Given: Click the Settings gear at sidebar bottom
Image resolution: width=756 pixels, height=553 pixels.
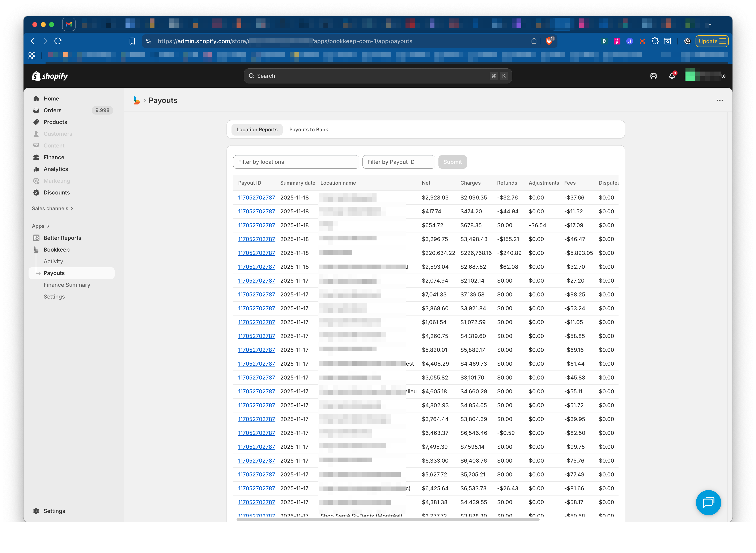Looking at the screenshot, I should coord(36,511).
